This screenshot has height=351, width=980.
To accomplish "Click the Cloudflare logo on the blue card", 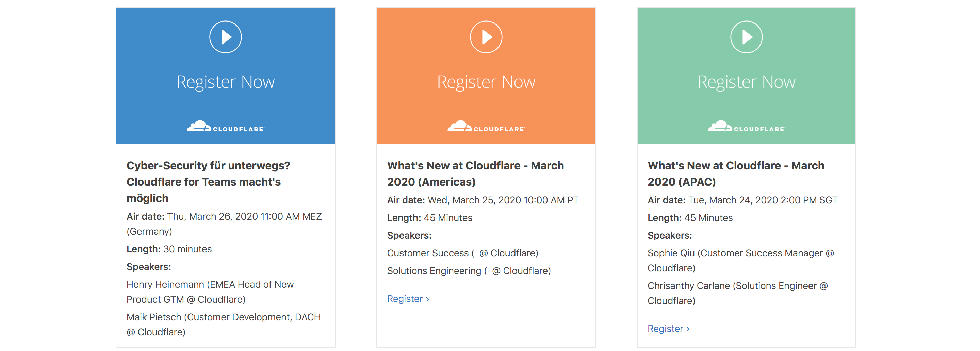I will [x=226, y=126].
